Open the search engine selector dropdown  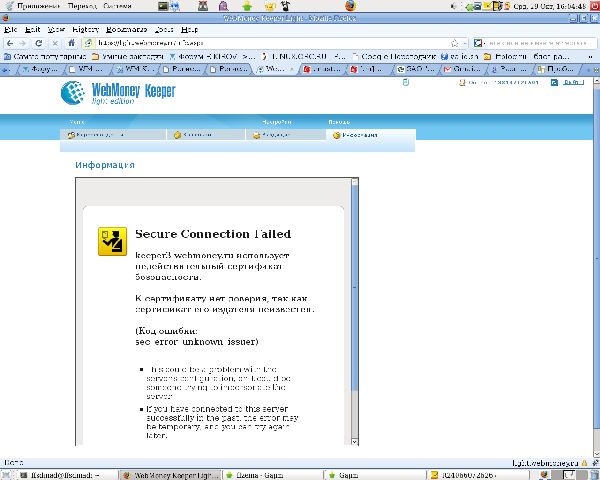[485, 45]
